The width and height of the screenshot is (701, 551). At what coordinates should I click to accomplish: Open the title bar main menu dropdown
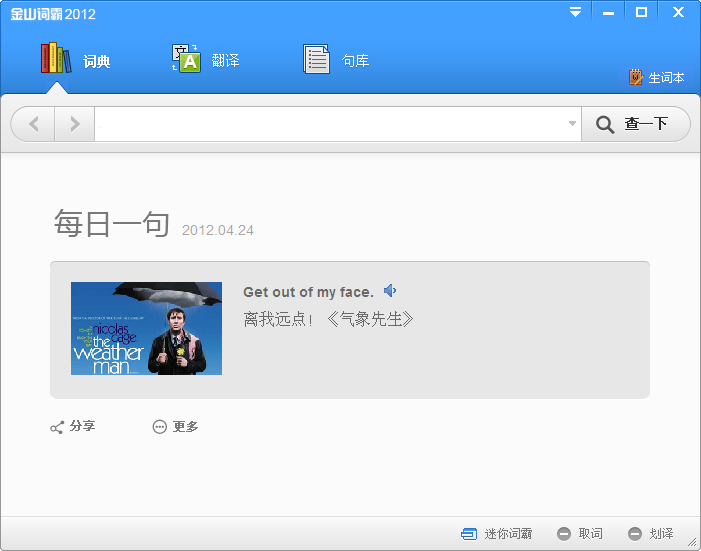(x=575, y=12)
